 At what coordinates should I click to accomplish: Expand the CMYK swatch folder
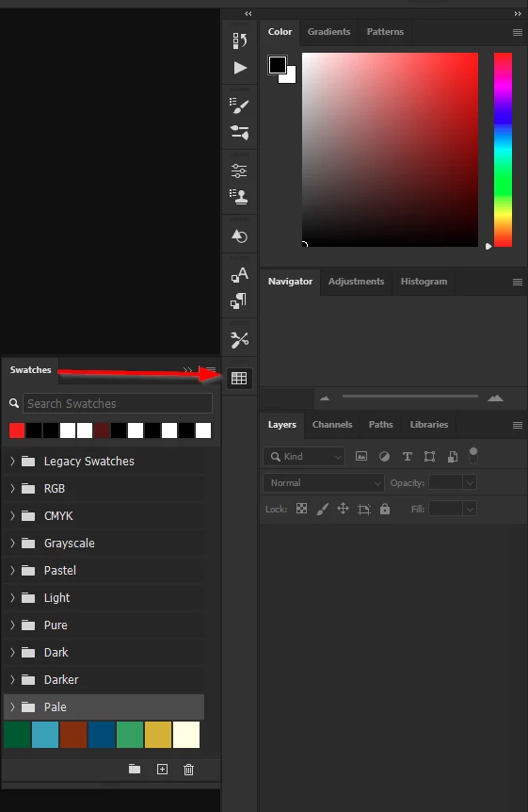[x=12, y=516]
